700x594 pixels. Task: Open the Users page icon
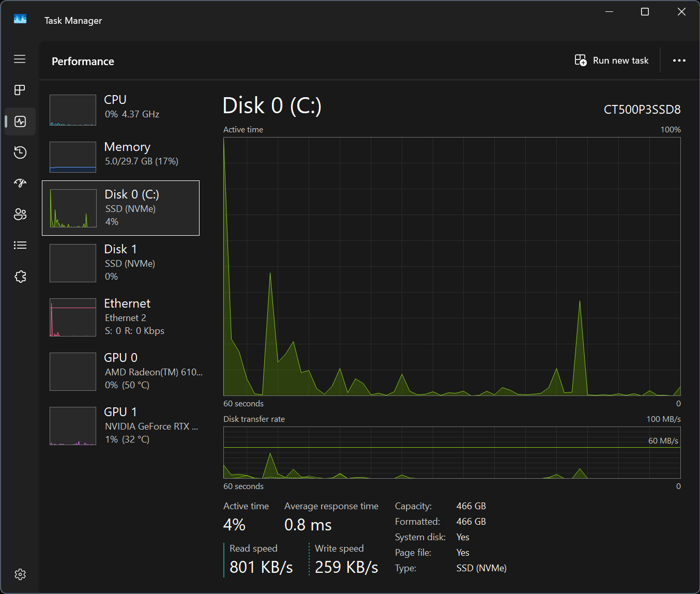[20, 214]
